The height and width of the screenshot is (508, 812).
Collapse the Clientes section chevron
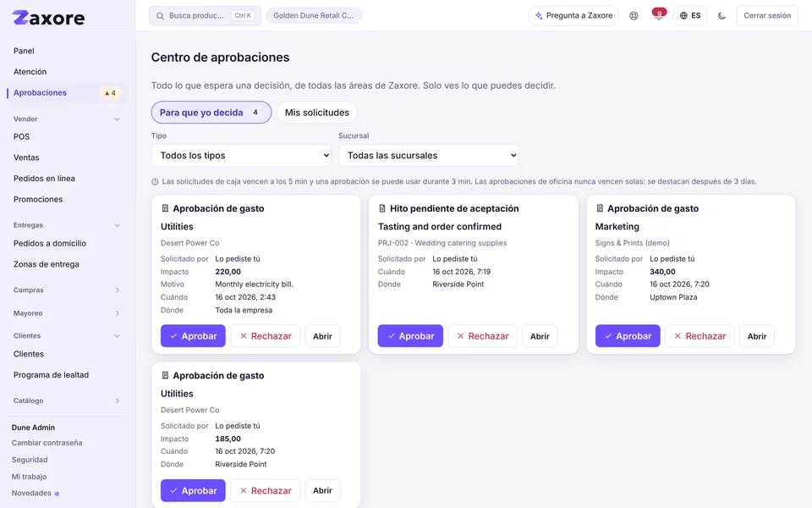pyautogui.click(x=117, y=336)
